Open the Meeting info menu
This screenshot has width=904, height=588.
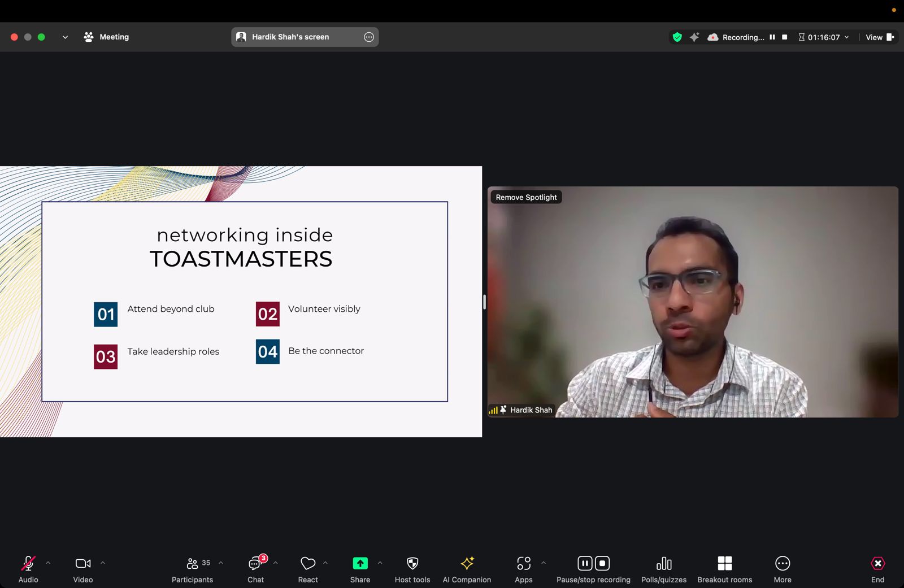107,37
